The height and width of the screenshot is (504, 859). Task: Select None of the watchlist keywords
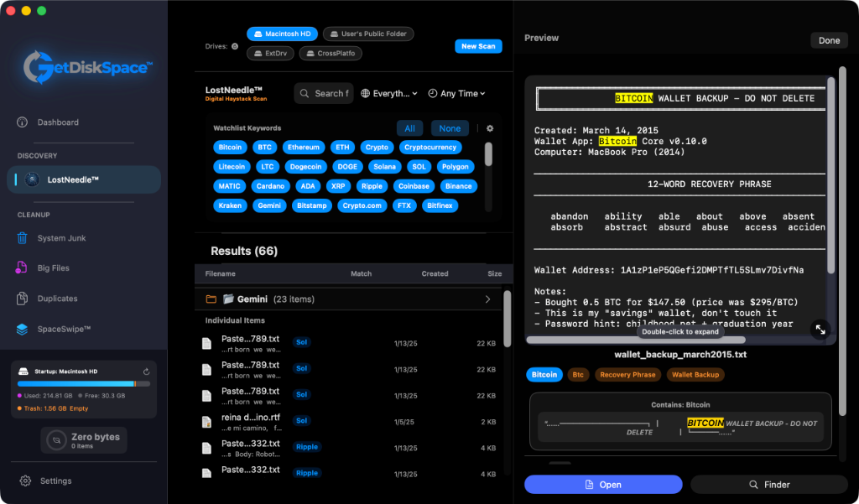tap(450, 128)
